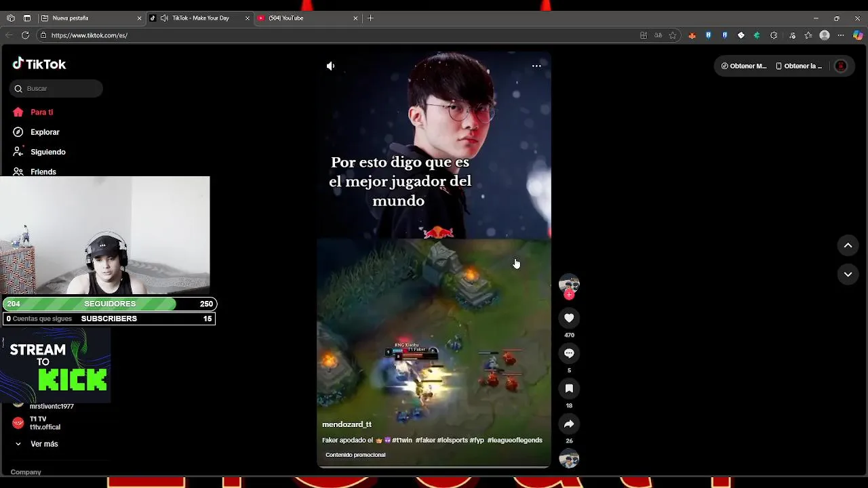Image resolution: width=868 pixels, height=488 pixels.
Task: Open the Favorites list icon
Action: click(x=808, y=35)
